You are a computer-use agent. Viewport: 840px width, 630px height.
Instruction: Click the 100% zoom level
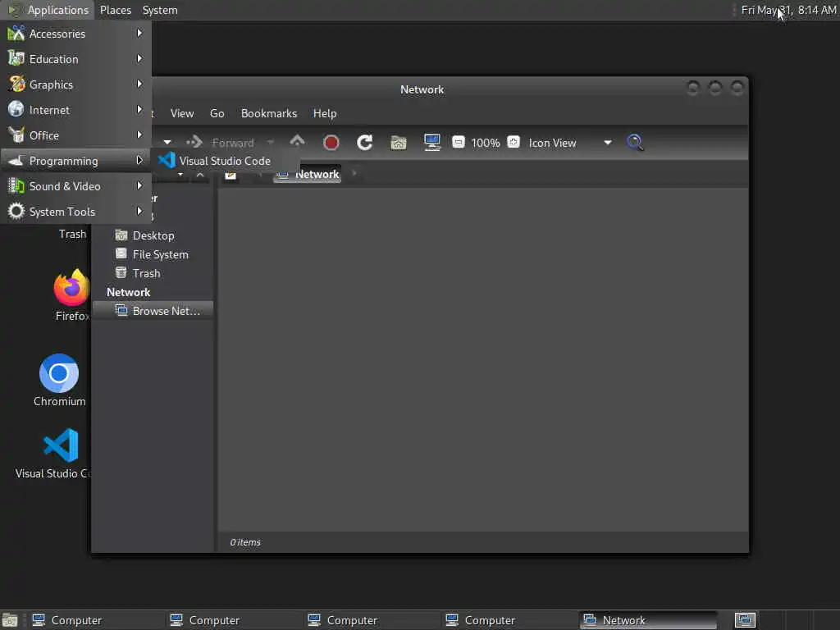tap(486, 143)
